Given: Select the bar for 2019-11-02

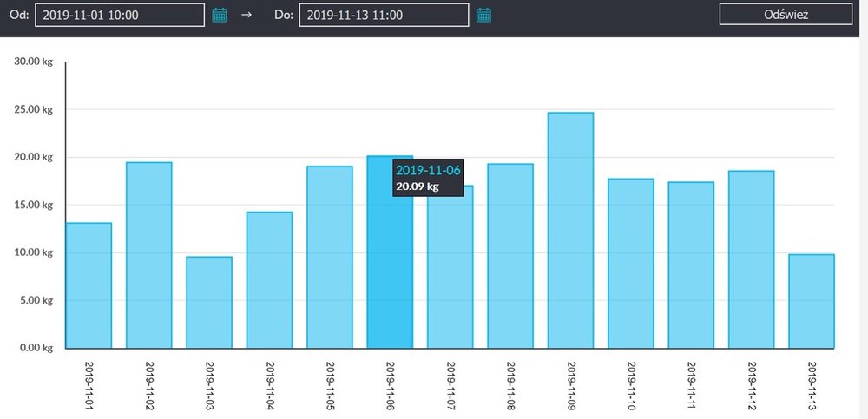Looking at the screenshot, I should [148, 256].
